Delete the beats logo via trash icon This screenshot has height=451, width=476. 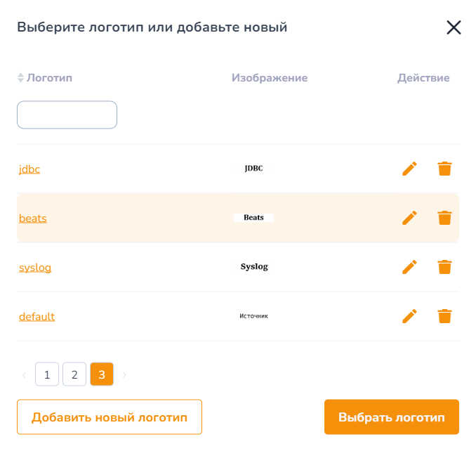444,218
